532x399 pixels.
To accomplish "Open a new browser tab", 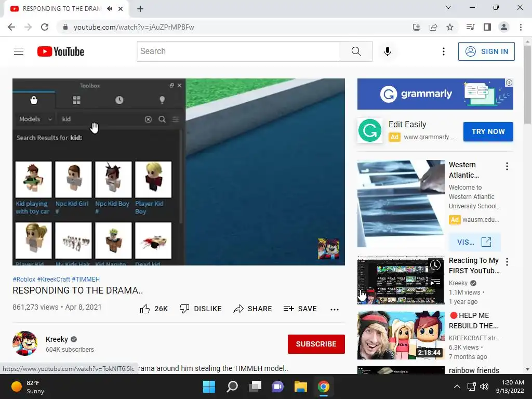I will point(140,9).
